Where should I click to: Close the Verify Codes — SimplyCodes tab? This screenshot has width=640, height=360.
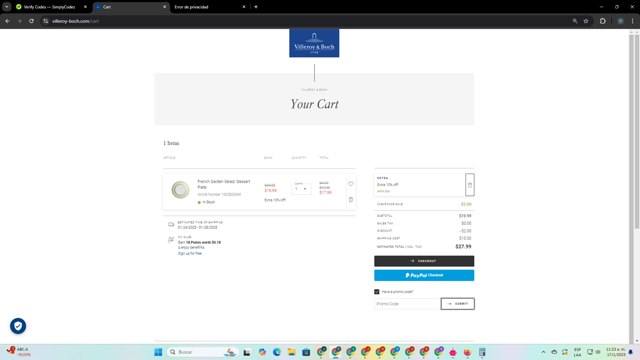85,7
